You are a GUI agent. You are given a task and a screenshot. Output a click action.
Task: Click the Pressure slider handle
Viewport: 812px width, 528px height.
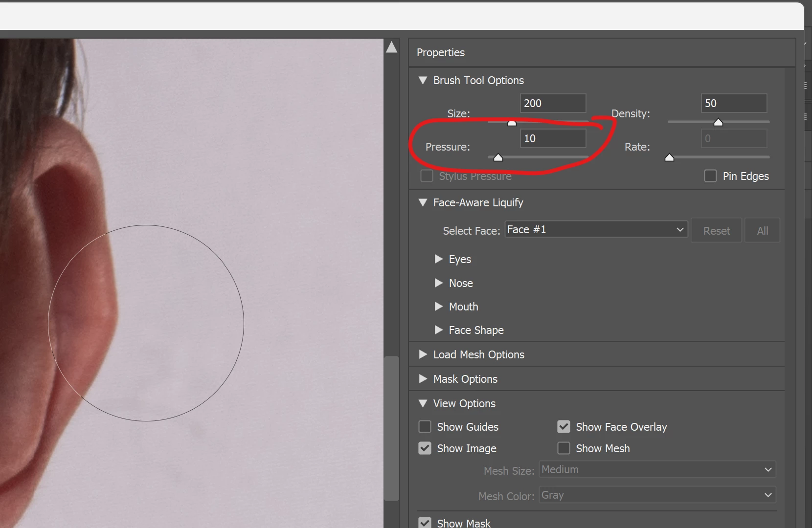pos(498,157)
